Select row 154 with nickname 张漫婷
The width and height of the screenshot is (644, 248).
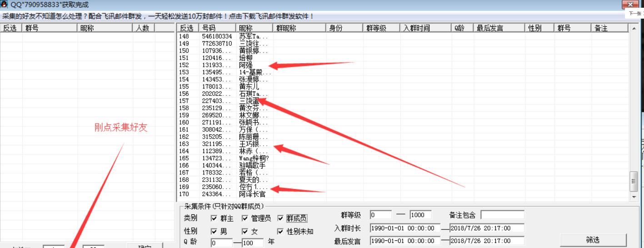403,79
